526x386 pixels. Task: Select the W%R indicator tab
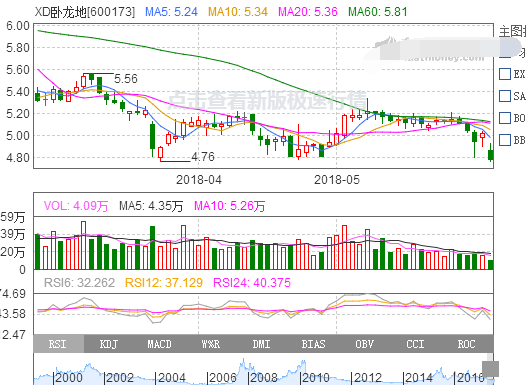click(x=211, y=344)
